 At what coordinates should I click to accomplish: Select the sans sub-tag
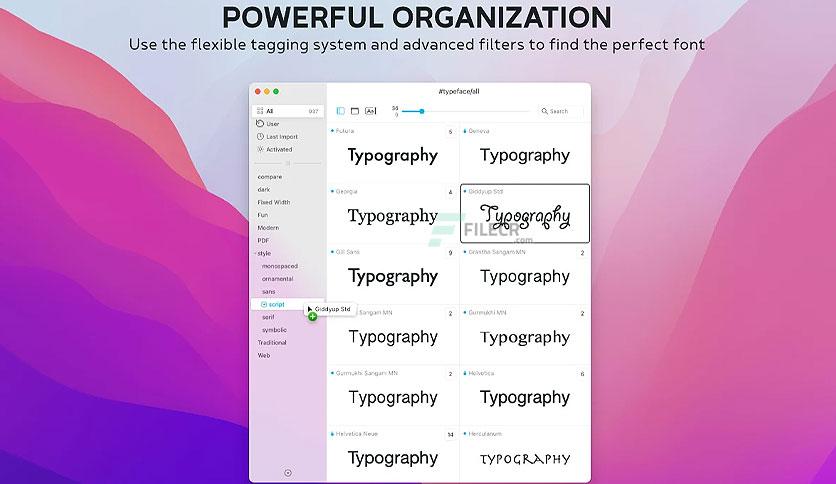[269, 292]
